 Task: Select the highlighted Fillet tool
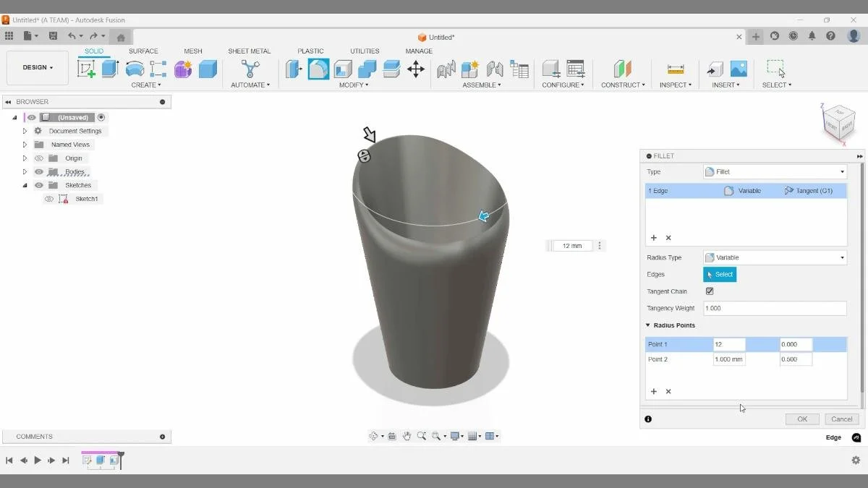[318, 68]
